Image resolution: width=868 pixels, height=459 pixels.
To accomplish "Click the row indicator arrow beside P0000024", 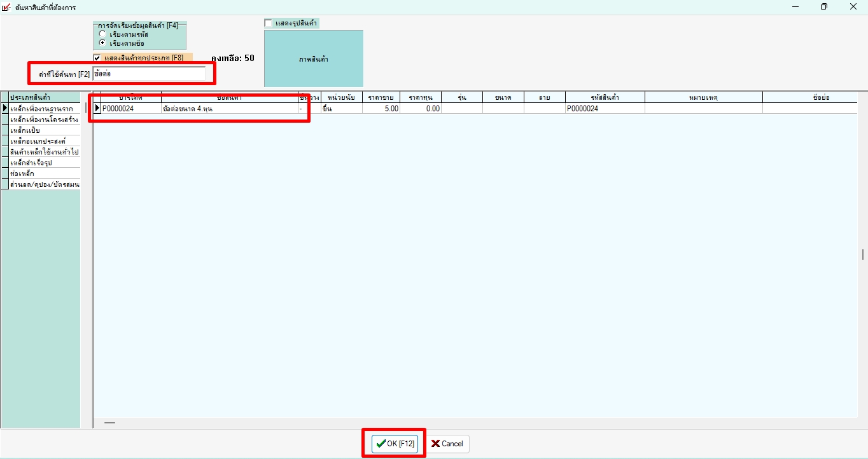I will point(97,109).
